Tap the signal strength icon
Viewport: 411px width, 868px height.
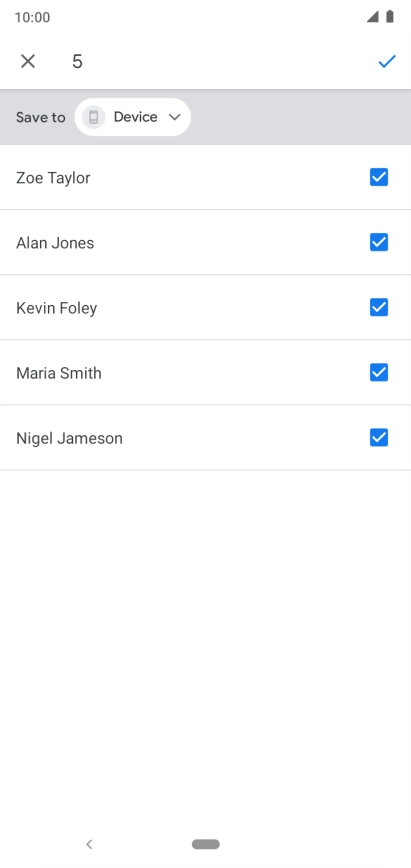click(x=373, y=17)
